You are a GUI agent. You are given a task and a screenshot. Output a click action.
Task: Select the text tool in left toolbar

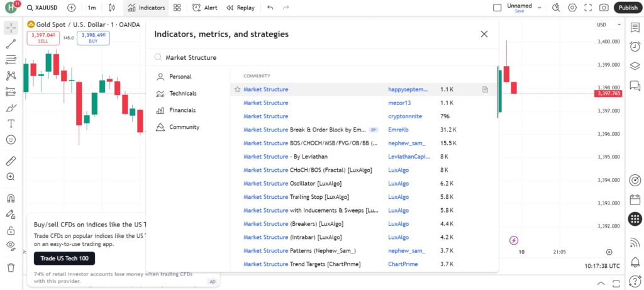11,123
